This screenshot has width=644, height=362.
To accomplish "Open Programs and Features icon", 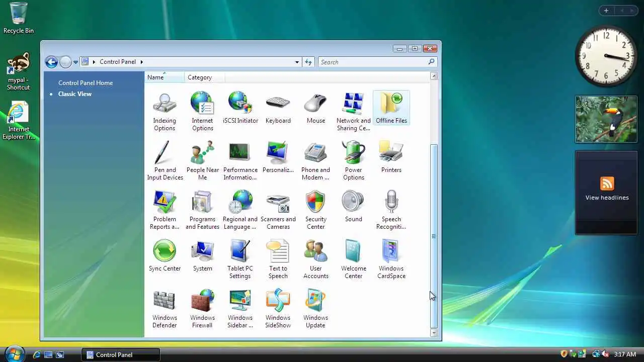I will (202, 210).
